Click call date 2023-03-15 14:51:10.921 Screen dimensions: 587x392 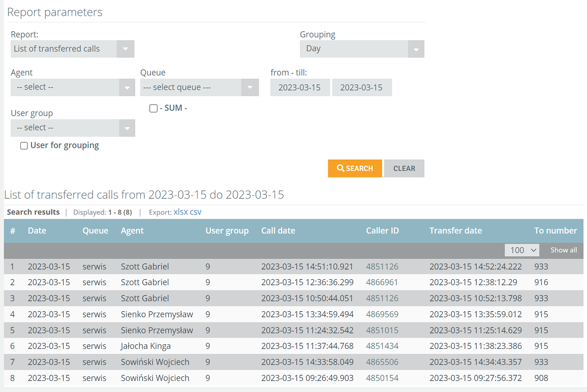coord(307,266)
